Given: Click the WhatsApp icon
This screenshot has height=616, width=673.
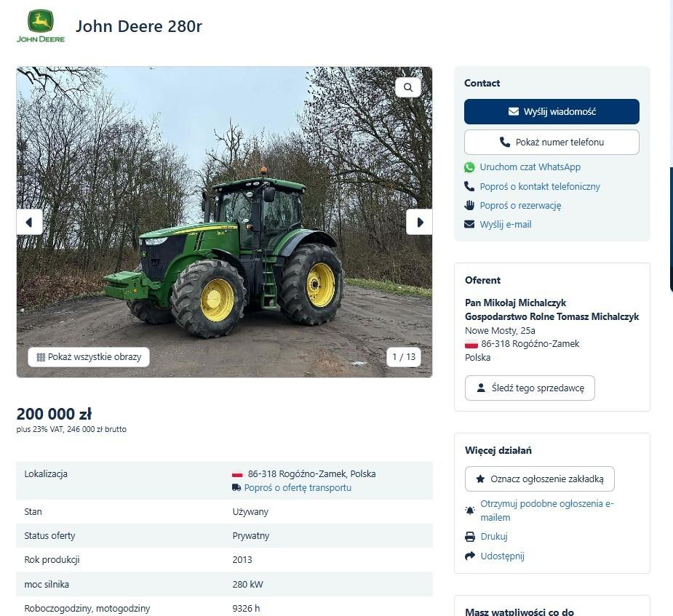Looking at the screenshot, I should (469, 167).
